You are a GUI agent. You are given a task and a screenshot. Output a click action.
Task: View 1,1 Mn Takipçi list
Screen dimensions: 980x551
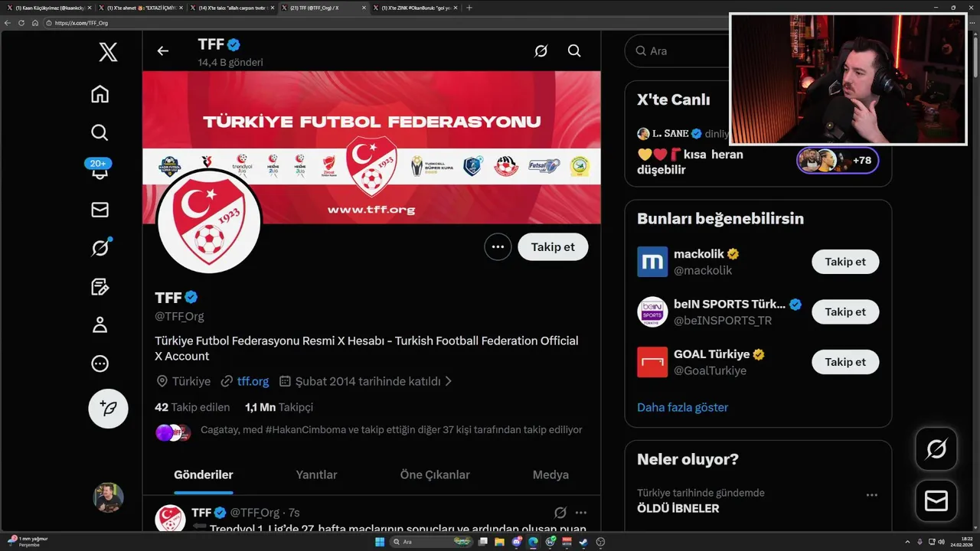tap(279, 407)
